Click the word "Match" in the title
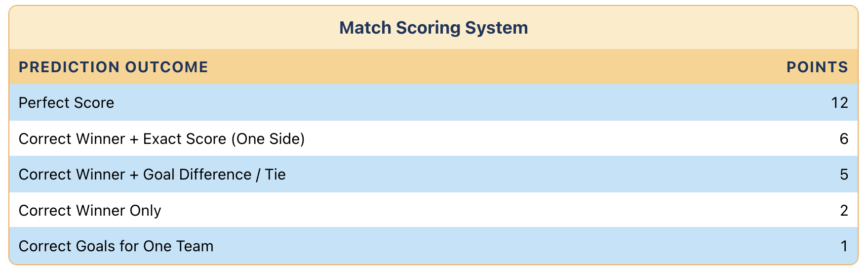 [365, 28]
